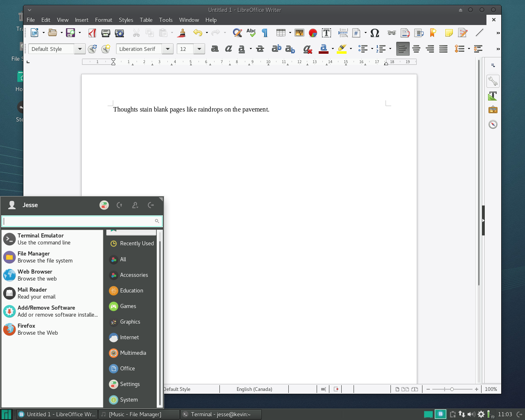Open Settings Manager icon in menu header
The height and width of the screenshot is (420, 525).
pyautogui.click(x=104, y=205)
